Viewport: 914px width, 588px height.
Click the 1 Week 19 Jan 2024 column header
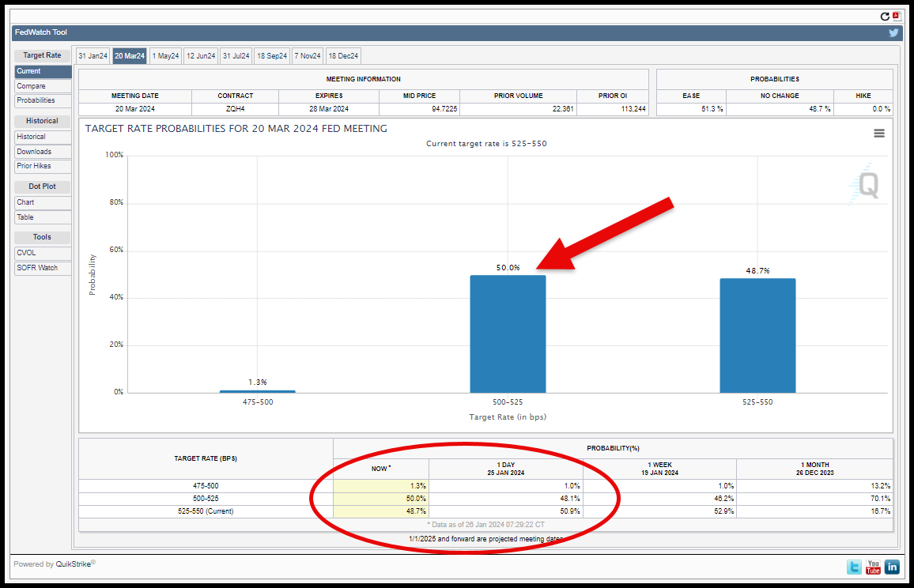point(660,469)
